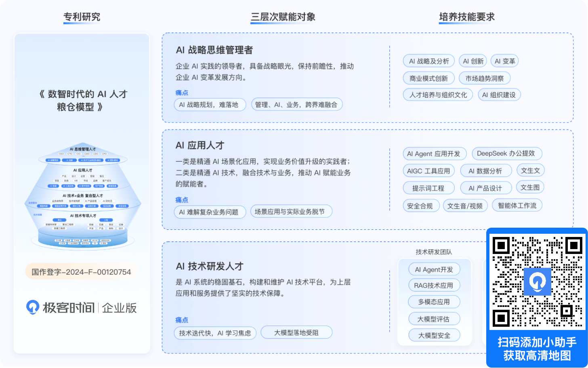Select the 提示词工程 skill tag
588x368 pixels.
[429, 188]
